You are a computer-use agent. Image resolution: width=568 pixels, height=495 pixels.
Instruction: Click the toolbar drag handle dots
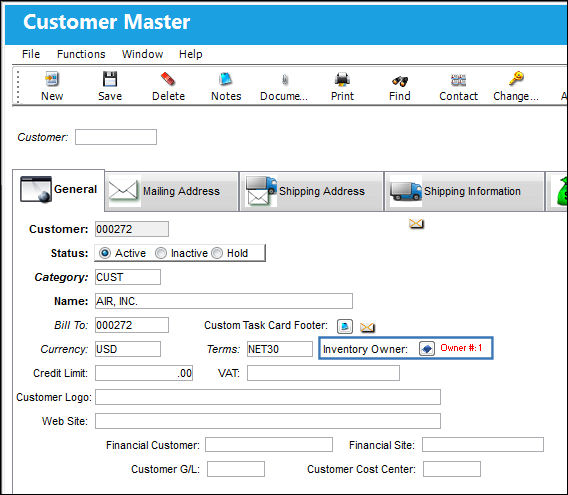18,86
